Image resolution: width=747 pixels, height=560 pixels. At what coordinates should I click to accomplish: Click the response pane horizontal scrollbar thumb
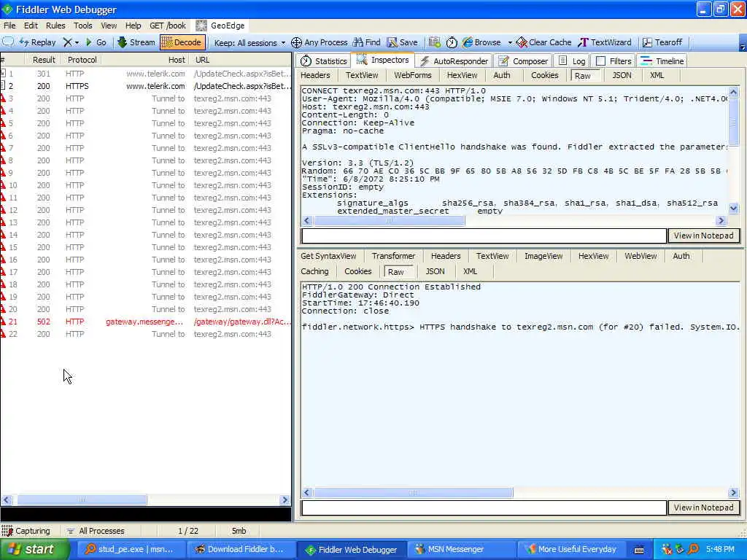pyautogui.click(x=413, y=492)
